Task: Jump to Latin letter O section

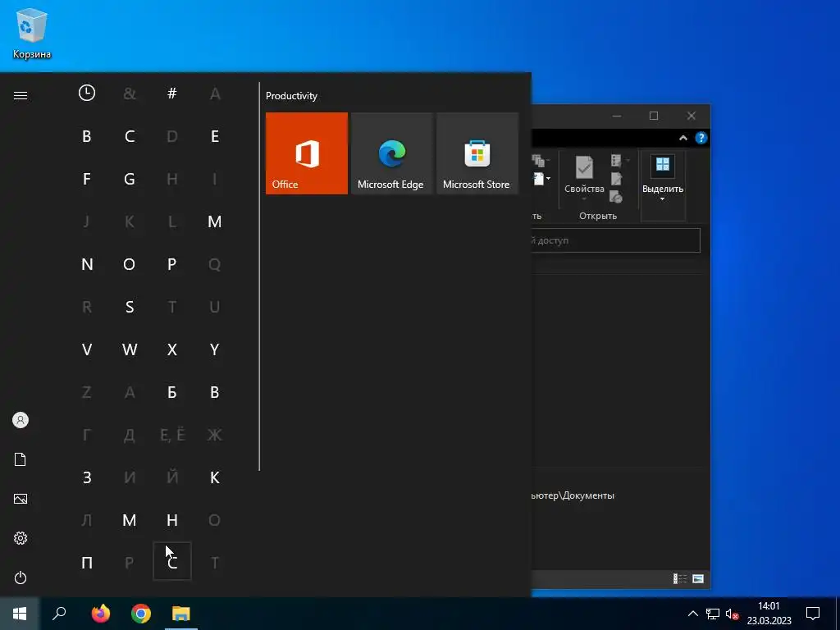Action: pyautogui.click(x=129, y=264)
